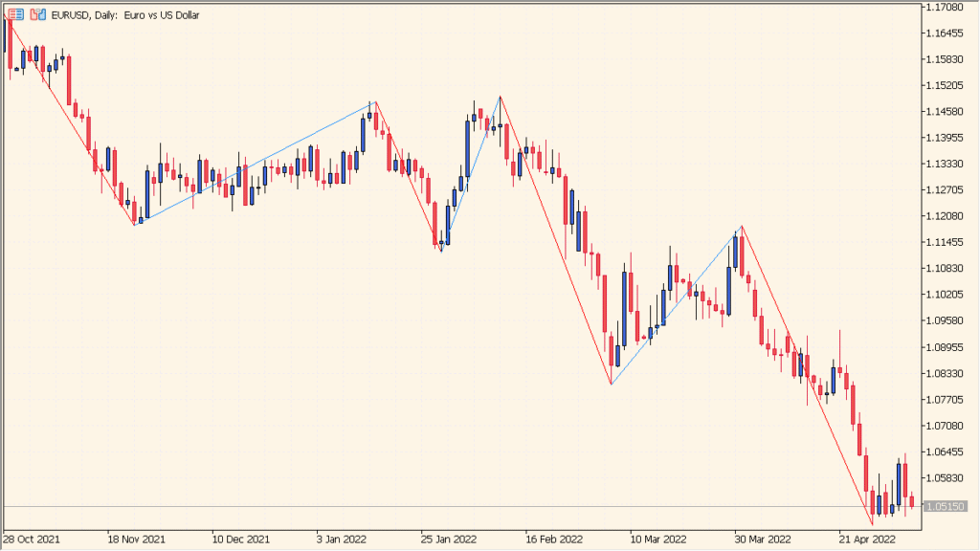Select the 30 Mar 2022 date label
This screenshot has height=551, width=980.
tap(763, 540)
